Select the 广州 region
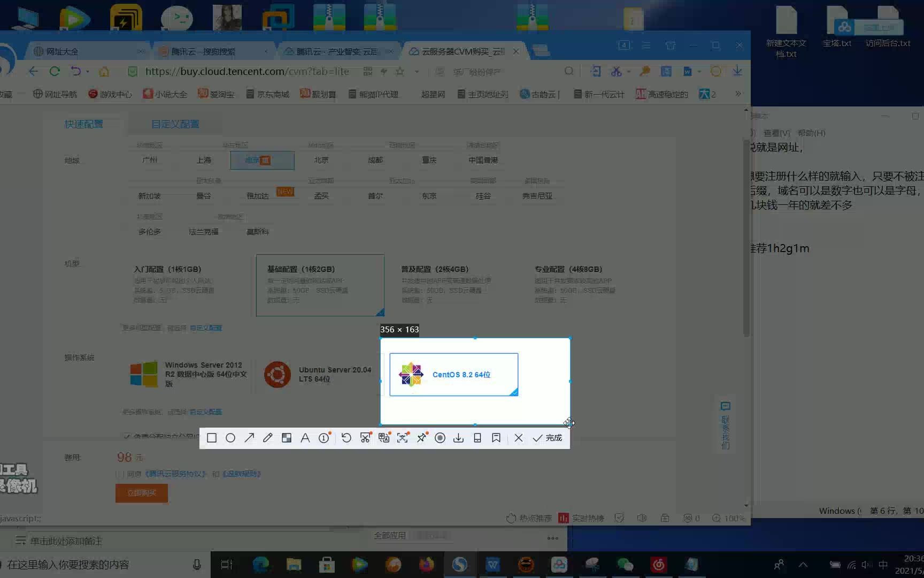Screen dimensions: 924x578 (150, 160)
